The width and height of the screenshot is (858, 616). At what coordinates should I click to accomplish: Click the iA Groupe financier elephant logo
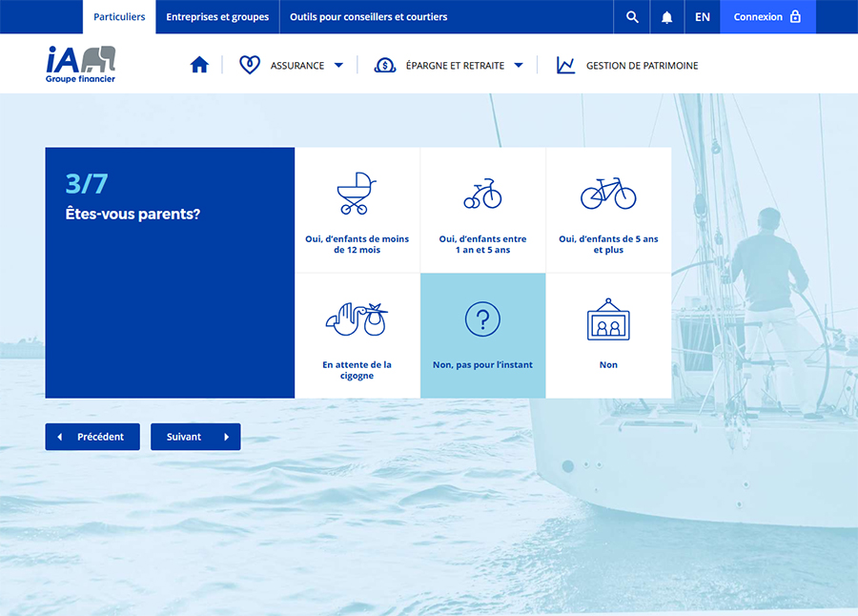pyautogui.click(x=81, y=64)
